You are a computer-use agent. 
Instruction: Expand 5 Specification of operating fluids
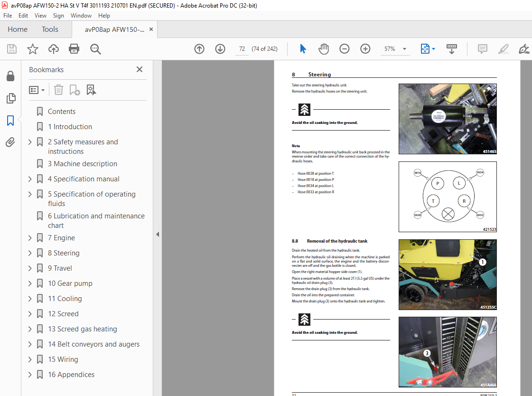coord(30,194)
